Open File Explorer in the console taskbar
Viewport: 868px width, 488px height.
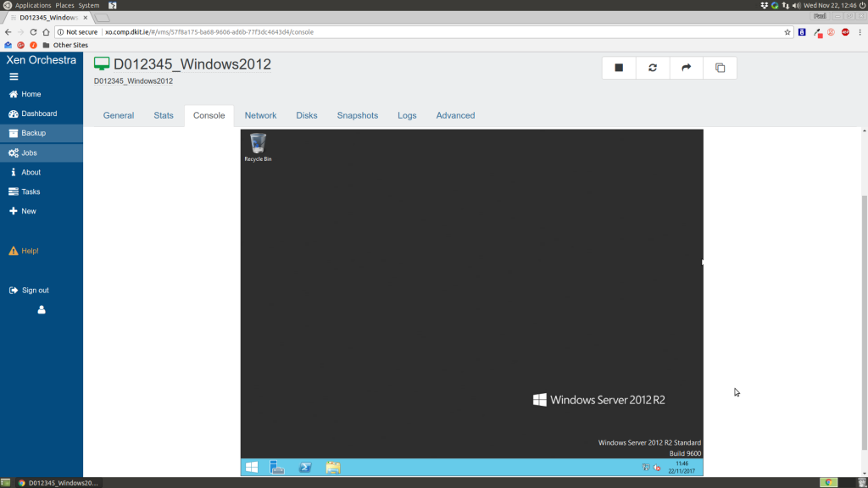(x=332, y=467)
